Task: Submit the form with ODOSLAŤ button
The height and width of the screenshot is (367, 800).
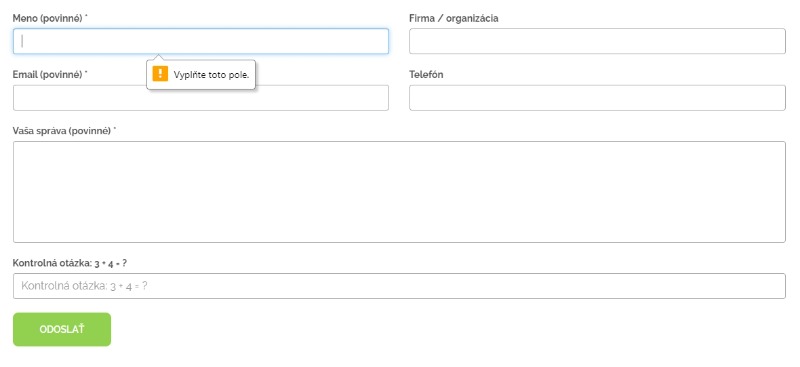Action: (62, 330)
